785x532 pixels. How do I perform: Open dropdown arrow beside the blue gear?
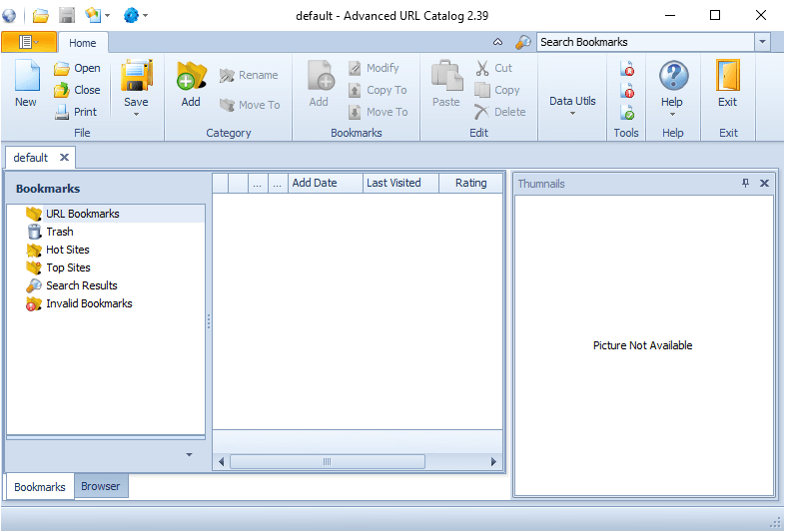(145, 16)
